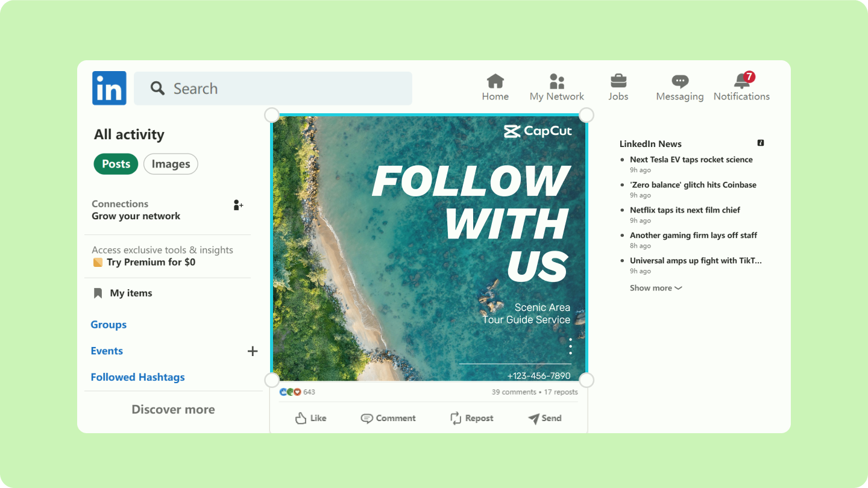Click the 39 comments count
Viewport: 868px width, 488px height.
pos(514,392)
